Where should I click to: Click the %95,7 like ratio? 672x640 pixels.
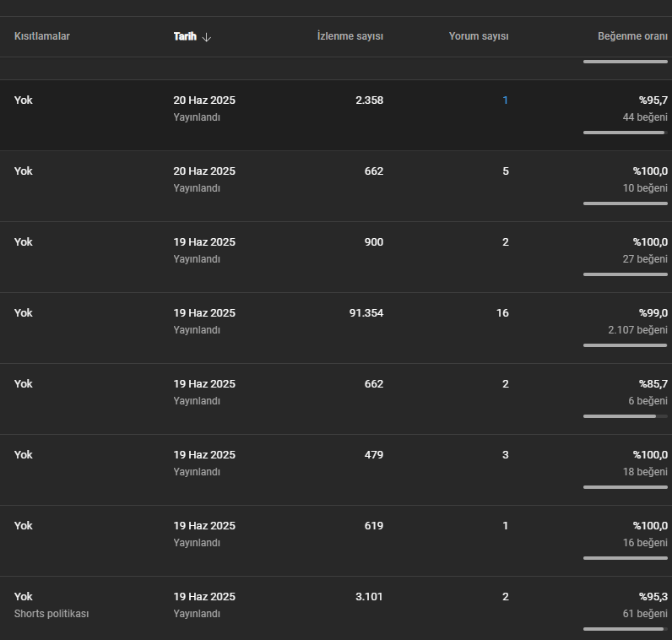click(x=653, y=100)
